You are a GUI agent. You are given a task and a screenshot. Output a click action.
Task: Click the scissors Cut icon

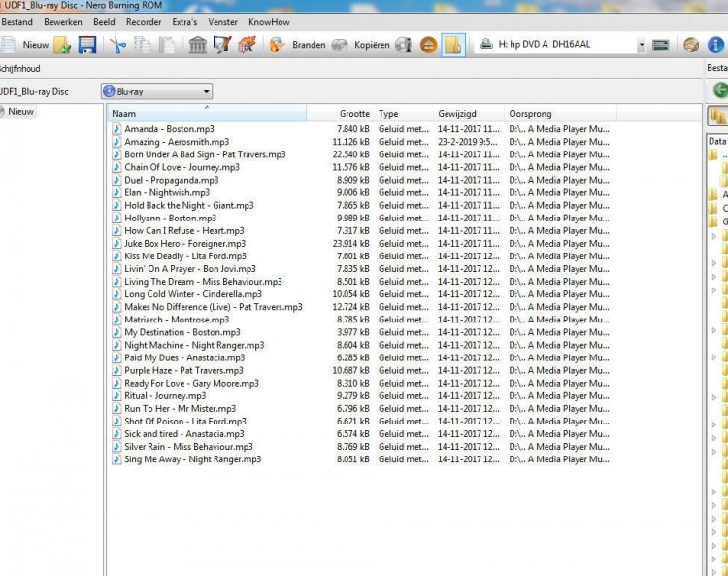point(117,45)
